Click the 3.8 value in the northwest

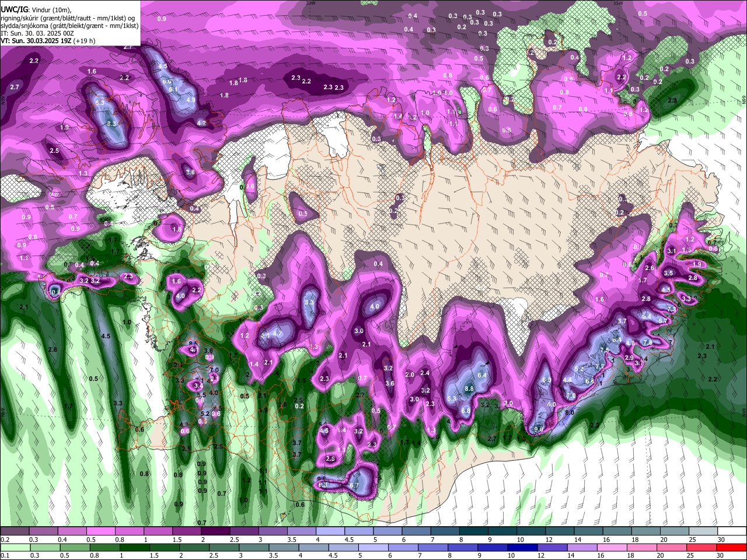(190, 173)
